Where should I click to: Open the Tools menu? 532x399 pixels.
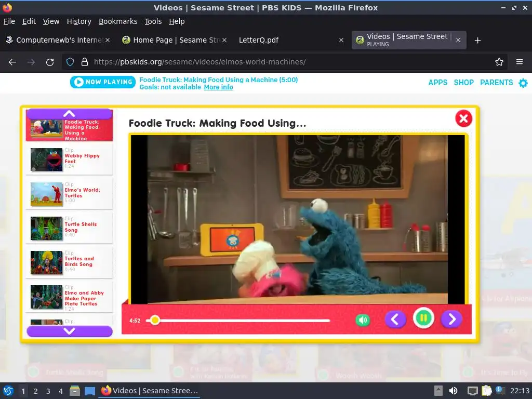click(x=153, y=21)
